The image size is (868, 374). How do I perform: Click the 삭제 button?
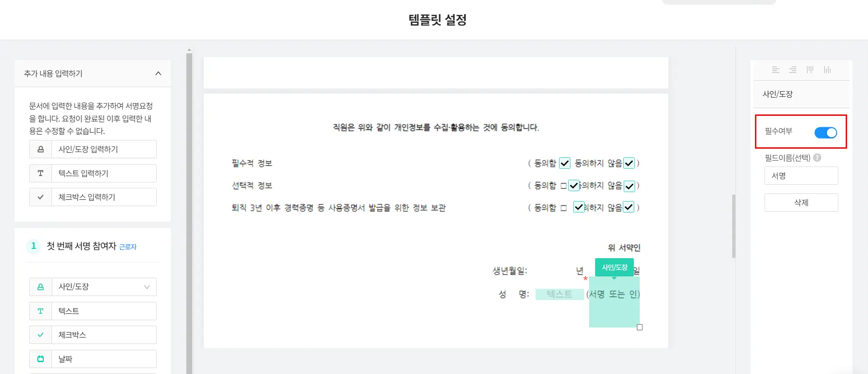(x=801, y=203)
